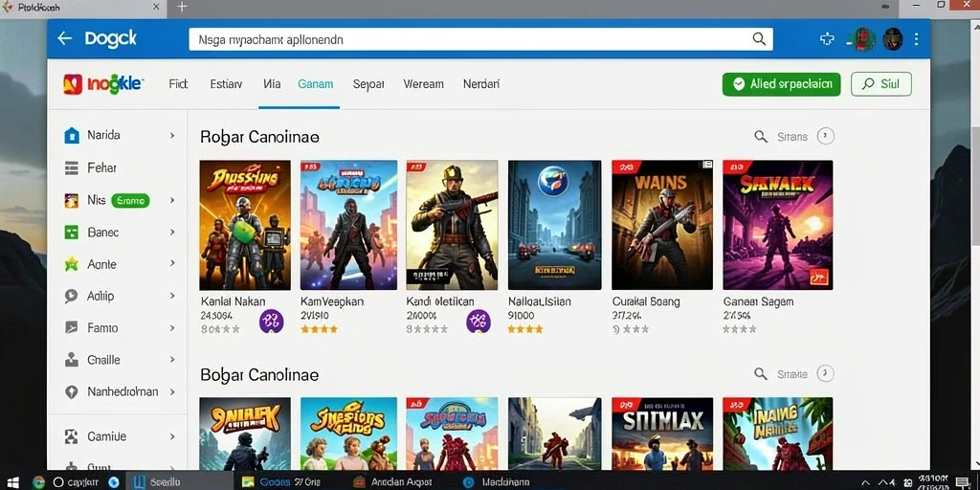The image size is (980, 490).
Task: Expand the Nanhedrohan sidebar chevron
Action: click(x=172, y=391)
